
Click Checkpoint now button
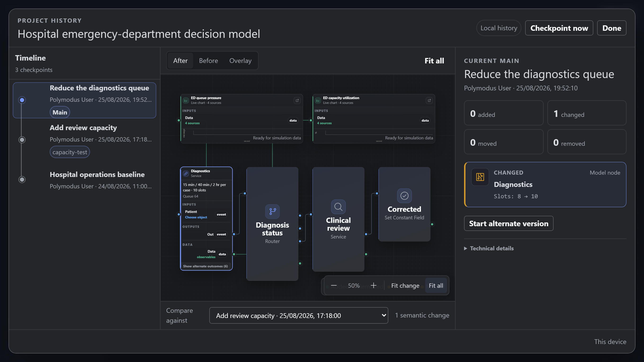tap(559, 28)
